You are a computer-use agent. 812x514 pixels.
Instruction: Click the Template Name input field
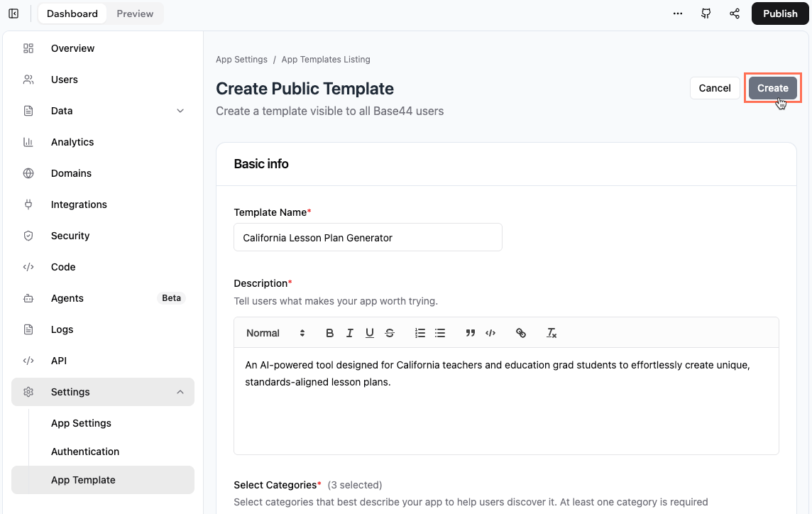point(368,237)
